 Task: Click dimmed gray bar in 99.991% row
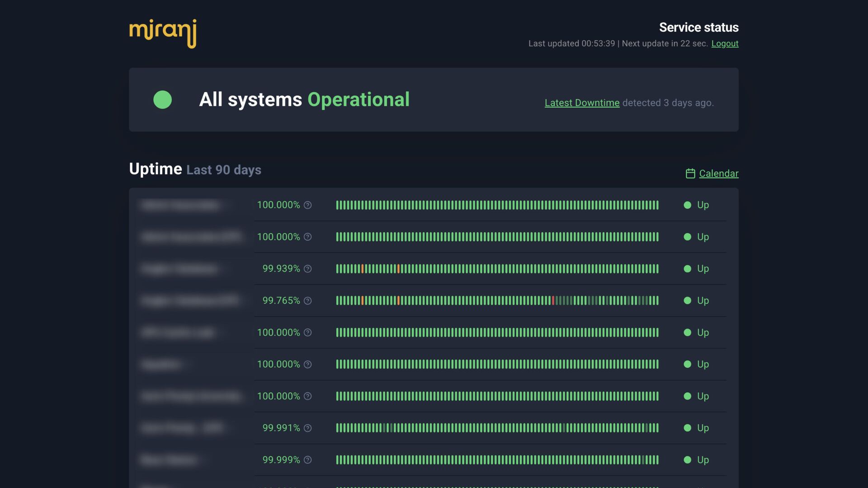click(x=384, y=428)
